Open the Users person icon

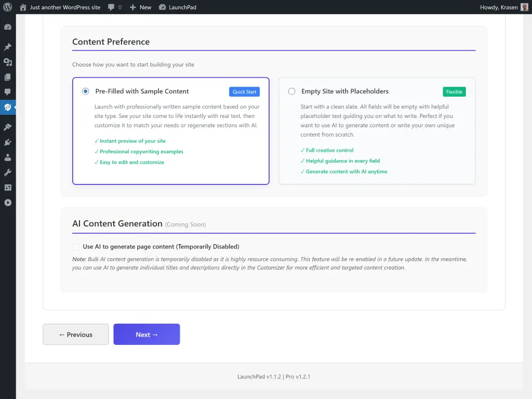point(8,156)
